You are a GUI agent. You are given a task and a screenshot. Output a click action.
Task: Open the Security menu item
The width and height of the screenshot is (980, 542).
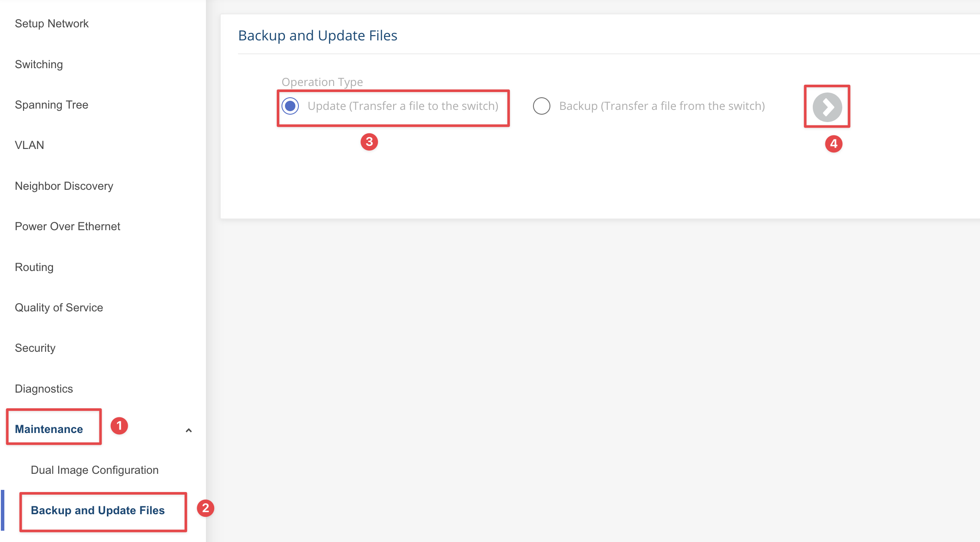point(35,348)
